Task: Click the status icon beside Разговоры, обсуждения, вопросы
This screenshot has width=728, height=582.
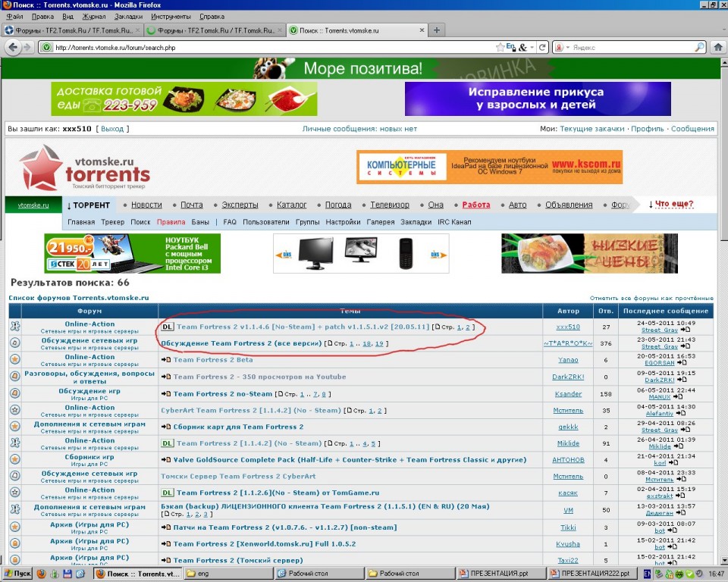Action: point(15,377)
